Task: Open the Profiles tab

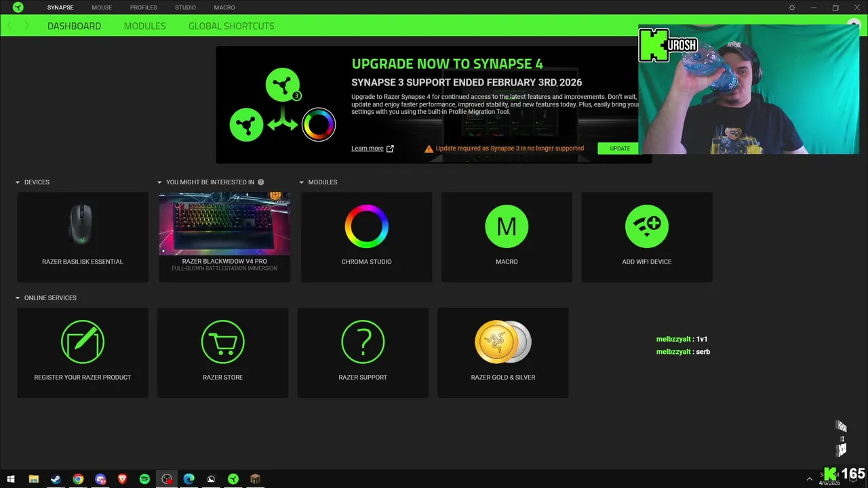Action: [144, 7]
